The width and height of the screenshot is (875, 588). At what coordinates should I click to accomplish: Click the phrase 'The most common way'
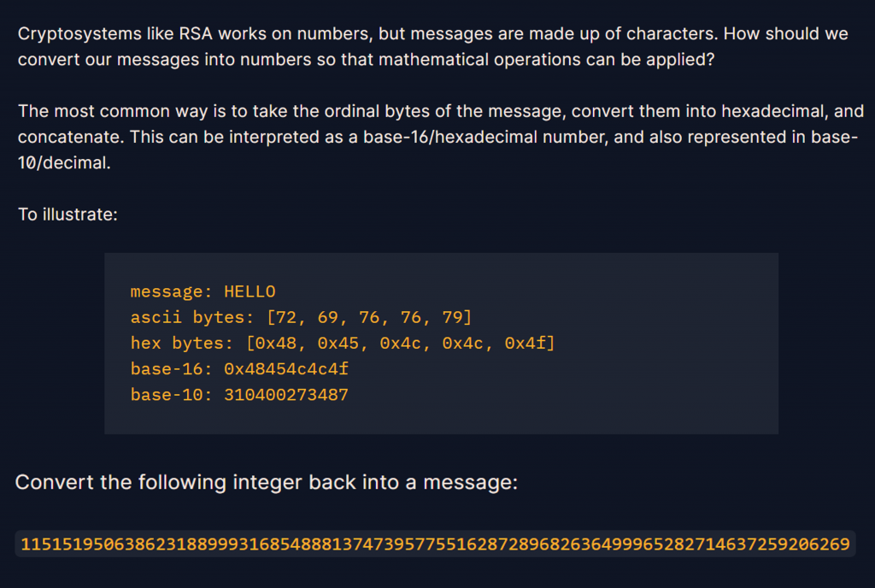[x=96, y=112]
